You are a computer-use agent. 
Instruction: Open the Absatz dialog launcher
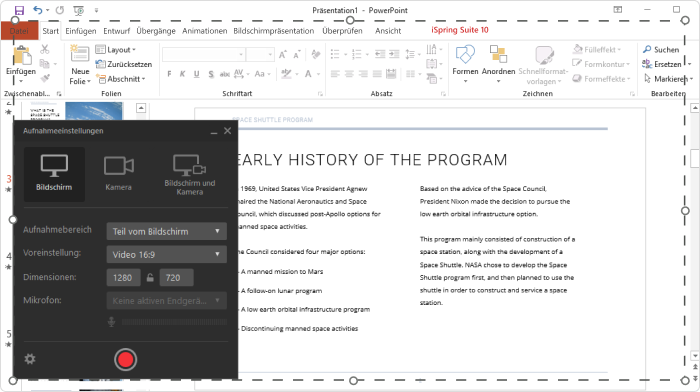click(443, 94)
